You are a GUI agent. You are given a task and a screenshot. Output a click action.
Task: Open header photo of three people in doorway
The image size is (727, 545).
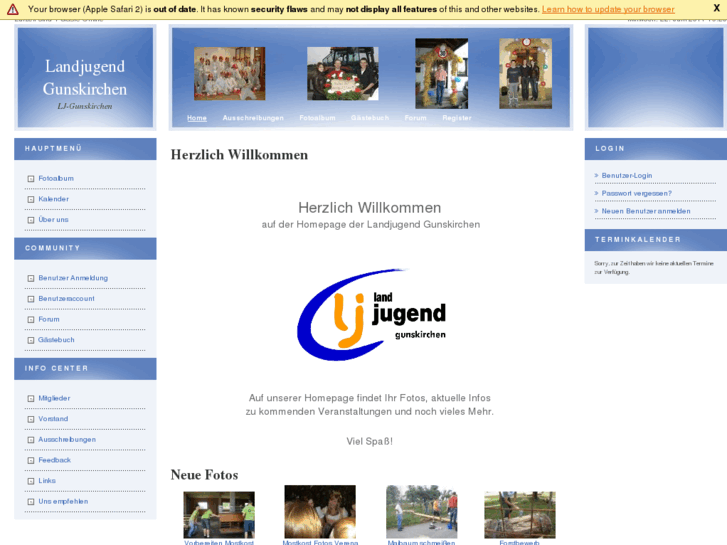point(525,73)
